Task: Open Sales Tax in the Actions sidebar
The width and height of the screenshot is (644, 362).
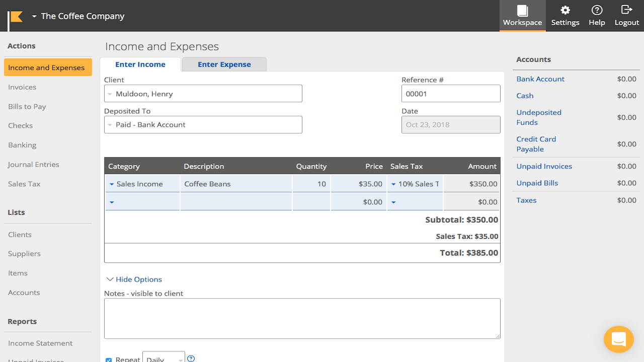Action: pyautogui.click(x=24, y=184)
